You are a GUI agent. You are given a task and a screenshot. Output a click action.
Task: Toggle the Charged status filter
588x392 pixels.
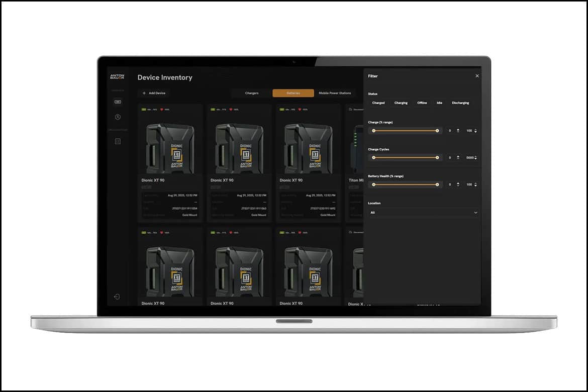coord(378,103)
